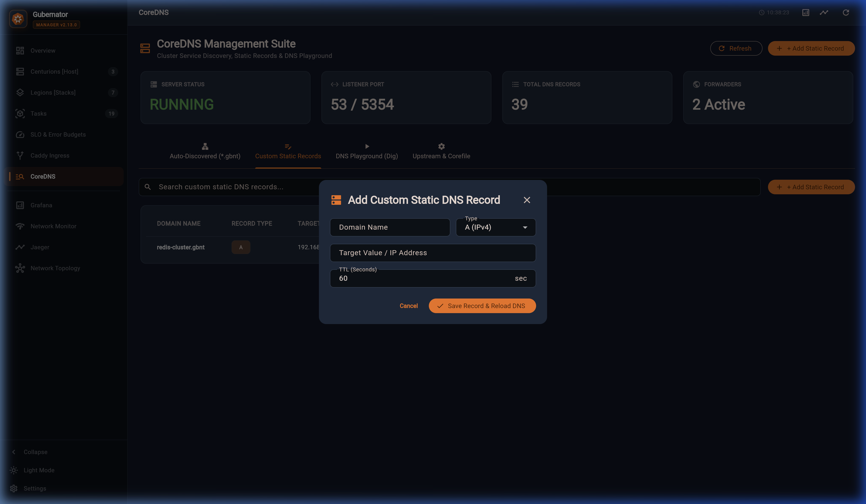This screenshot has width=866, height=504.
Task: Click the RECORD TYPE column header
Action: tap(252, 224)
